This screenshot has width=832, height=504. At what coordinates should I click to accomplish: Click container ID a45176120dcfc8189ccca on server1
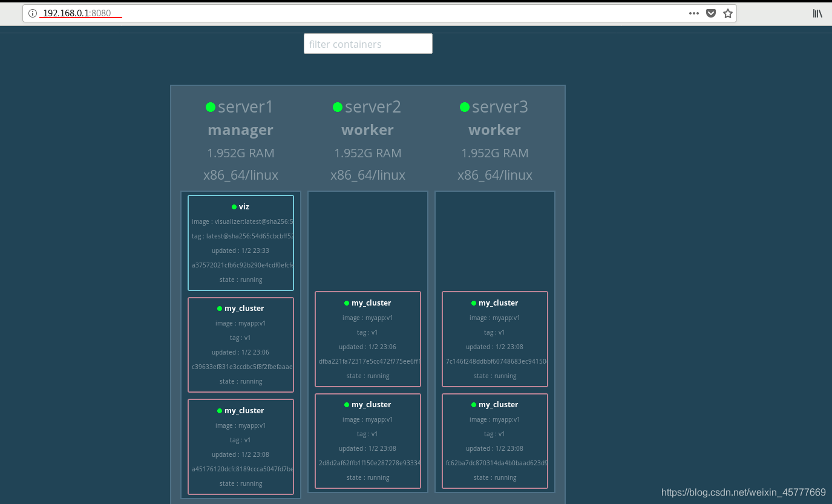(x=243, y=470)
